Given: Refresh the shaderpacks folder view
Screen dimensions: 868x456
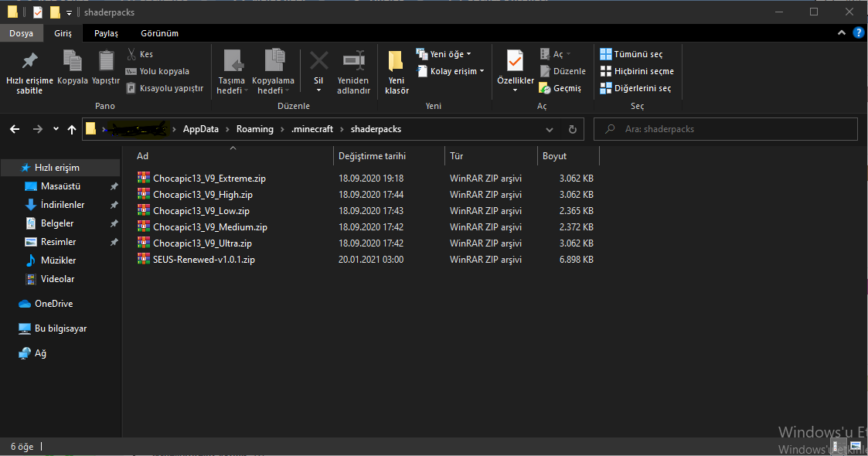Looking at the screenshot, I should point(572,130).
